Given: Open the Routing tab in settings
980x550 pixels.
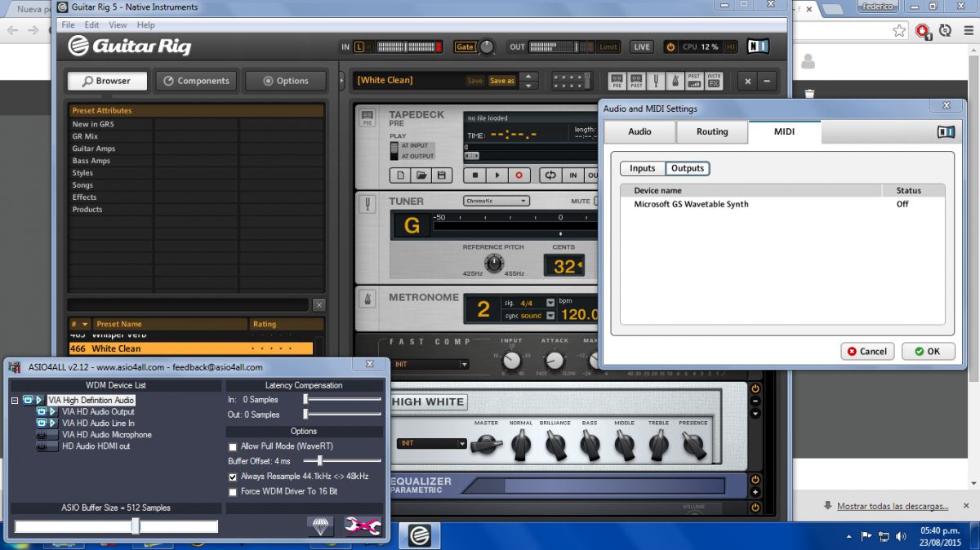Looking at the screenshot, I should point(712,131).
